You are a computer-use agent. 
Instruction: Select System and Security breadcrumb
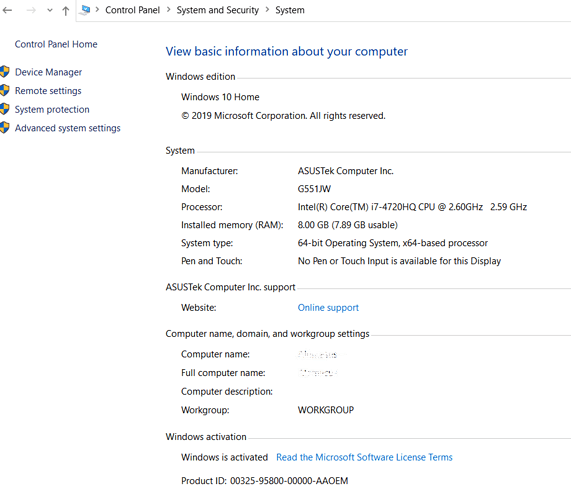218,10
